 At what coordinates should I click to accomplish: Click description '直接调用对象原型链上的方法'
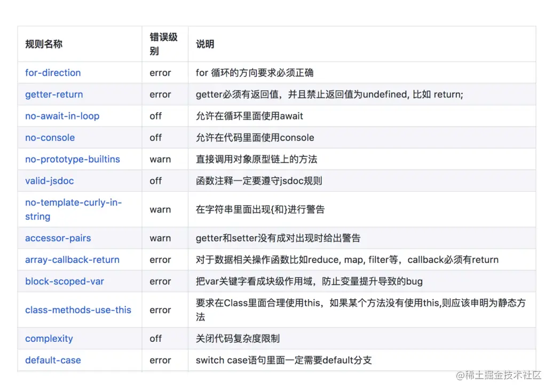coord(256,159)
